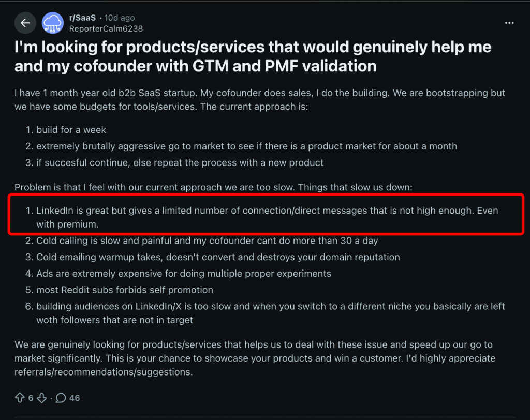This screenshot has width=530, height=420.
Task: Open ReporterCalm6238's user profile
Action: [106, 28]
